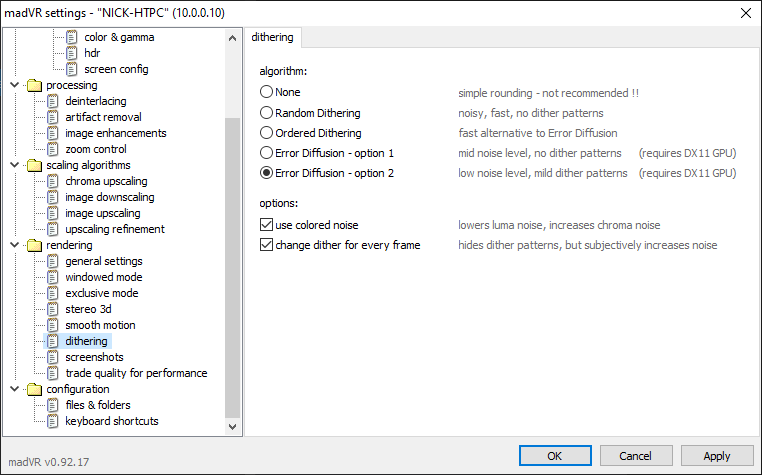
Task: Click the rendering folder icon
Action: [x=34, y=245]
